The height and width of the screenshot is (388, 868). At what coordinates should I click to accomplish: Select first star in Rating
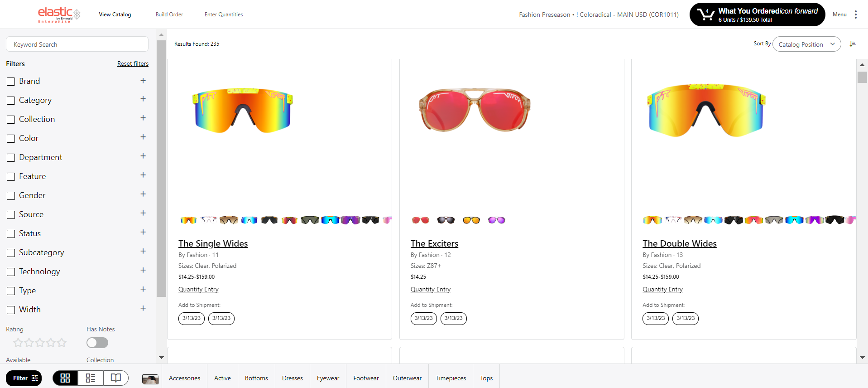point(18,343)
